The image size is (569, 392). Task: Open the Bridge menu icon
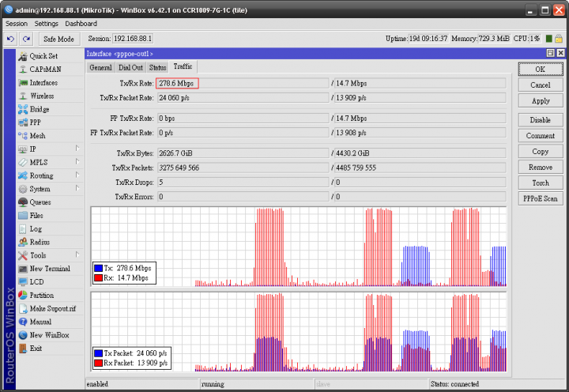pos(23,109)
